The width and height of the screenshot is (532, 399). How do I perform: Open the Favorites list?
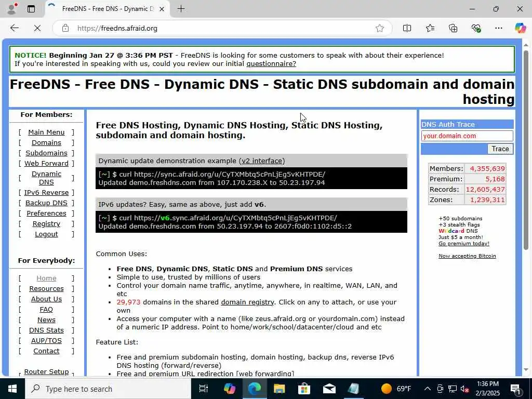pyautogui.click(x=430, y=28)
